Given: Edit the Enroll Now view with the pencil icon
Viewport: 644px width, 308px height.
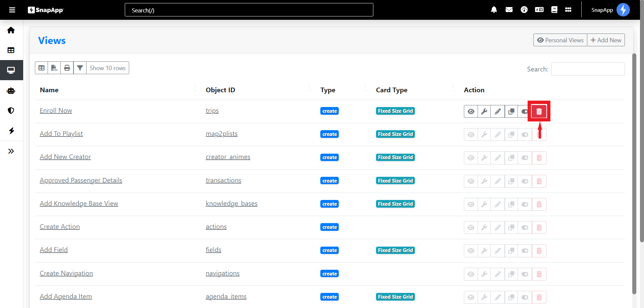Looking at the screenshot, I should tap(498, 111).
